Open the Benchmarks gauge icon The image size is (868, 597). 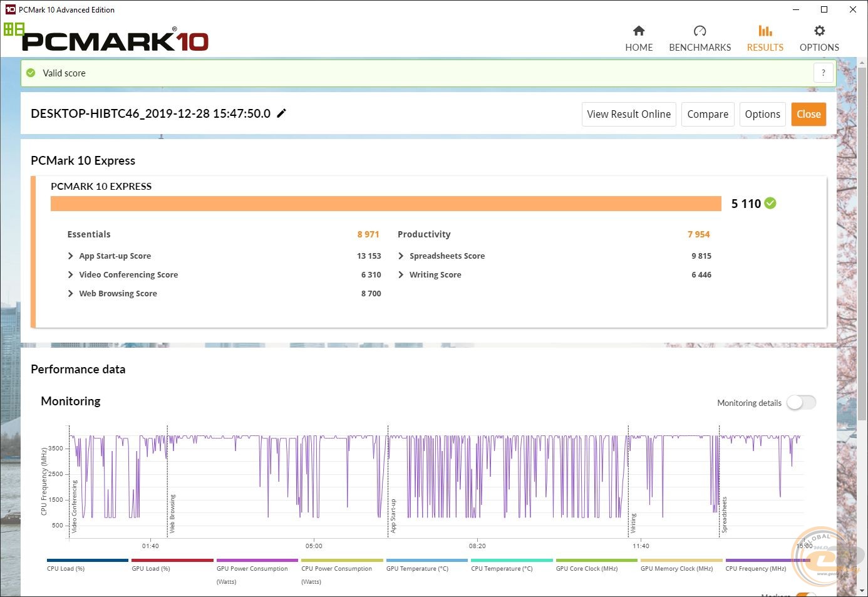click(700, 31)
